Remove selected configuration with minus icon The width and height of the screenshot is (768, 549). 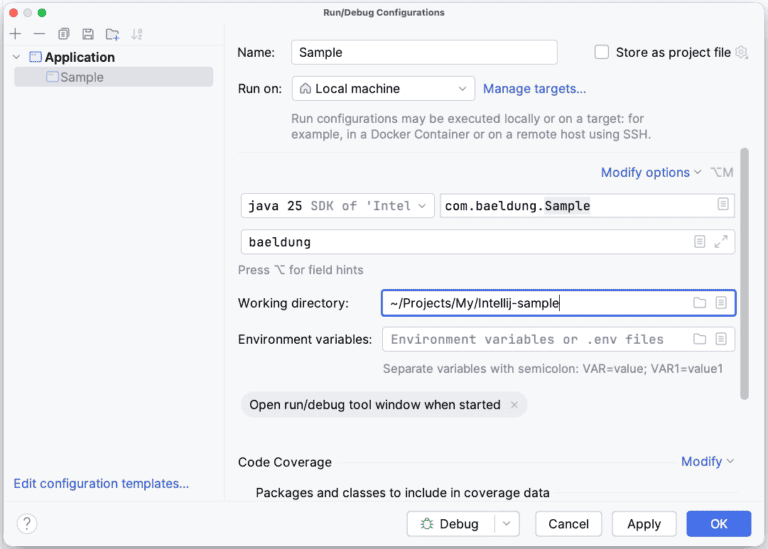click(x=39, y=34)
